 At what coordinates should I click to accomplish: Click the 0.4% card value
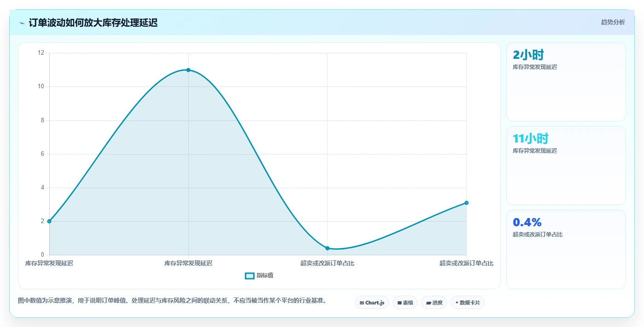[x=527, y=222]
